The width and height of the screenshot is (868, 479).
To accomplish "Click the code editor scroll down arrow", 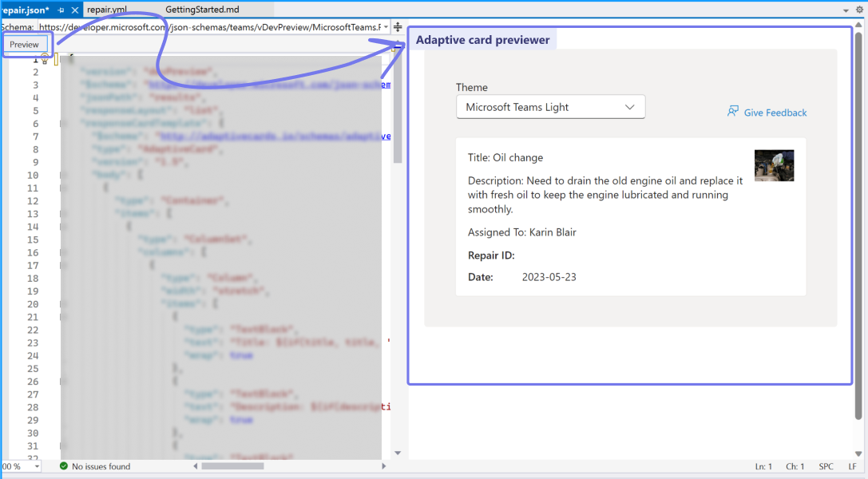I will 398,453.
